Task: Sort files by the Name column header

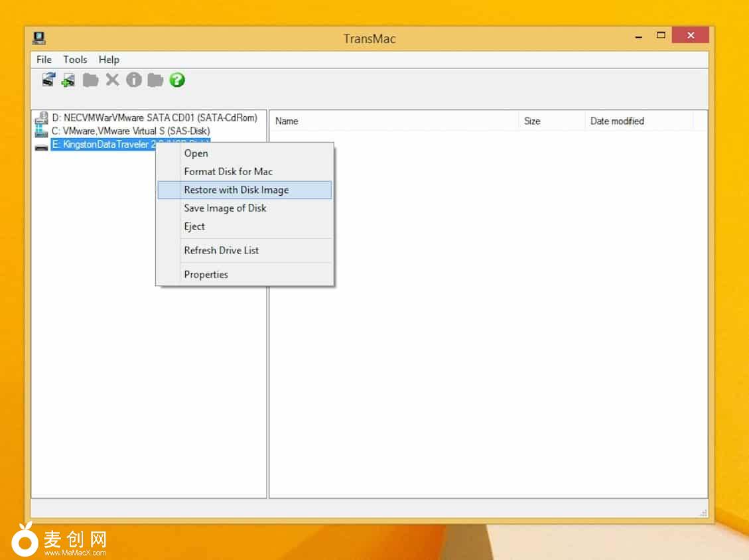Action: pos(287,121)
